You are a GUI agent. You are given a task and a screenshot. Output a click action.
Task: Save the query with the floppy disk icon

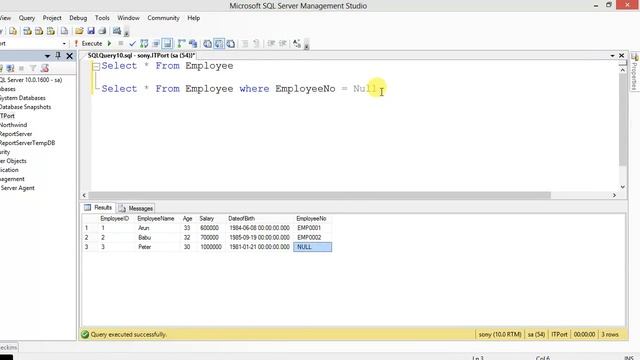tap(91, 31)
